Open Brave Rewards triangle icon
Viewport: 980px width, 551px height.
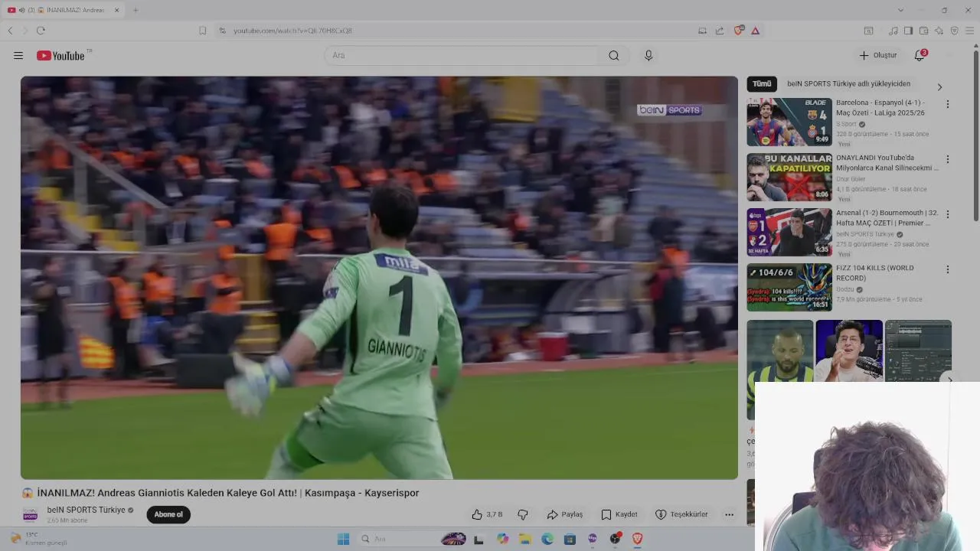click(755, 31)
